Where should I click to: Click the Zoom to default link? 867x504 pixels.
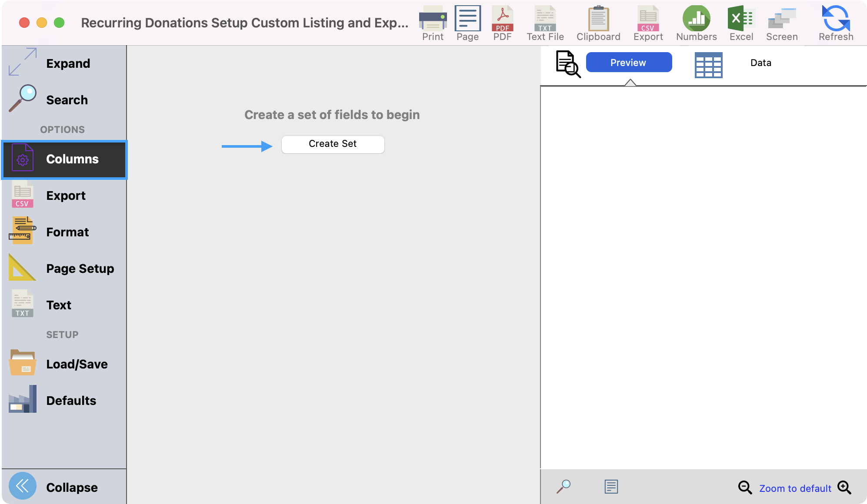[795, 488]
